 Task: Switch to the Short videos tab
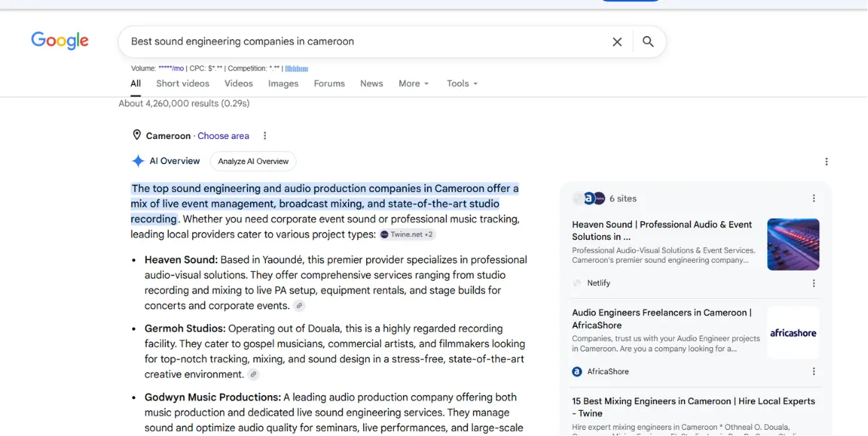coord(182,83)
